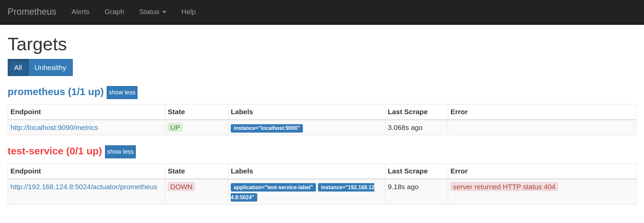Open the Prometheus home brand link

click(32, 12)
